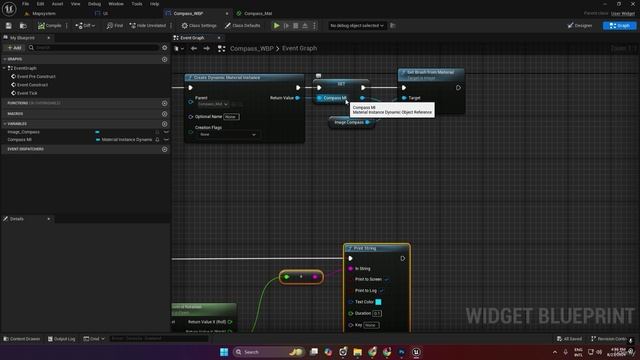
Task: Click the Add button in My Blueprint
Action: pos(14,48)
